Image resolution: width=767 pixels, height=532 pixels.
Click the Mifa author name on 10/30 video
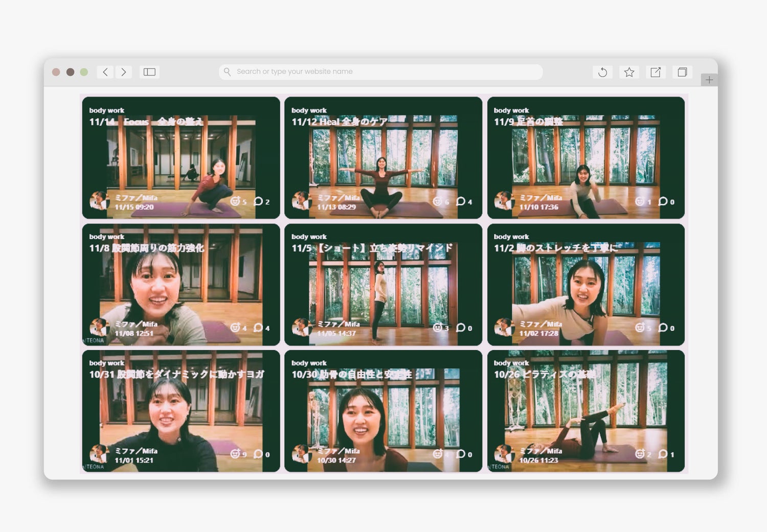pos(339,451)
